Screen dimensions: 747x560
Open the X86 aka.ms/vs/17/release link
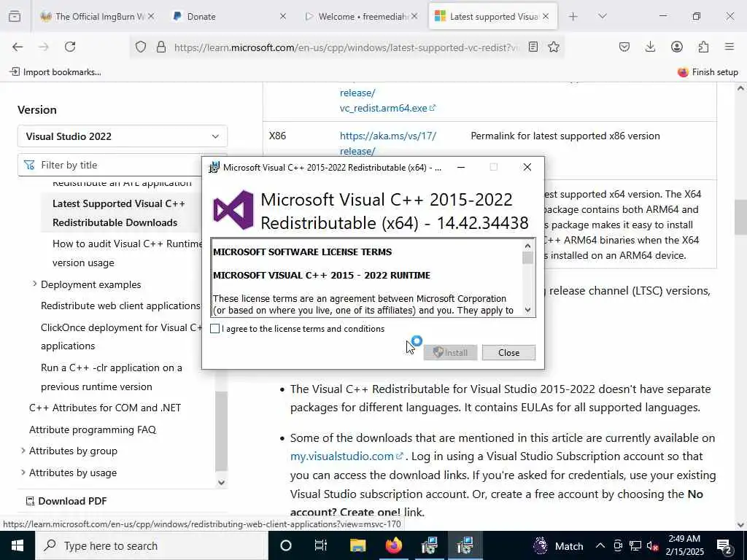pos(388,144)
